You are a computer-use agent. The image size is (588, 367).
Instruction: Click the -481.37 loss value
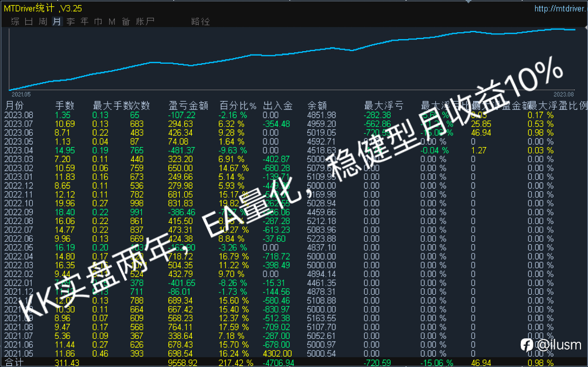tap(181, 150)
